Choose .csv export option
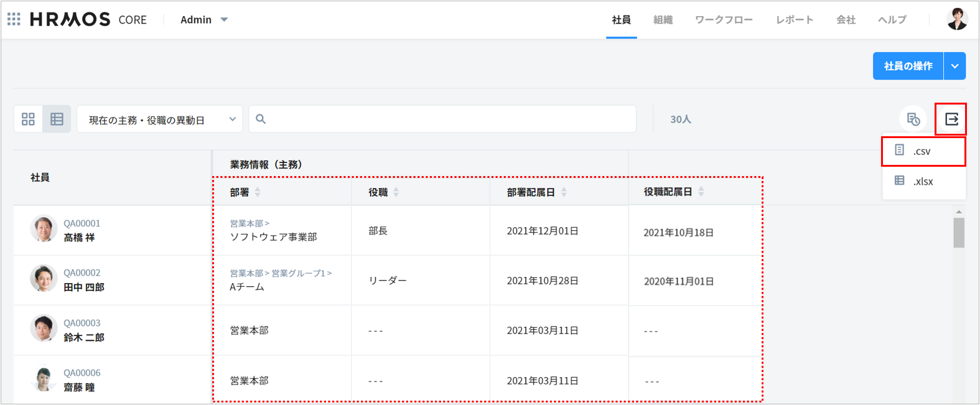 (x=923, y=151)
